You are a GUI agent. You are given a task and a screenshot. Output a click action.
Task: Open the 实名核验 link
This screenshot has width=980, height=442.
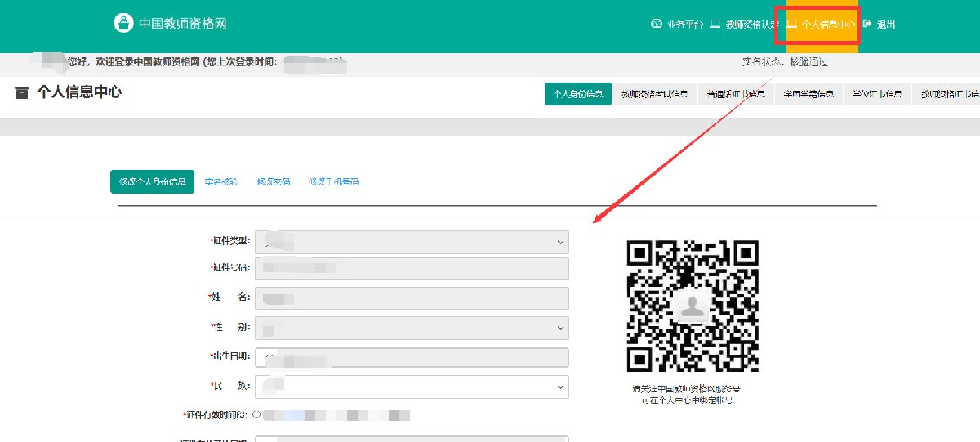pos(220,181)
